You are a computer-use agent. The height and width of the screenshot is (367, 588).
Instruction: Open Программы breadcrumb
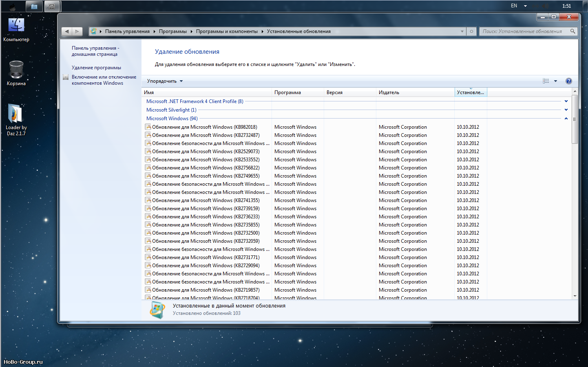pos(173,31)
